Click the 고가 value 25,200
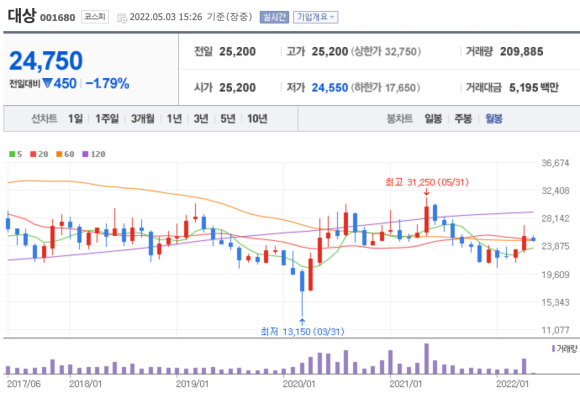 tap(330, 52)
